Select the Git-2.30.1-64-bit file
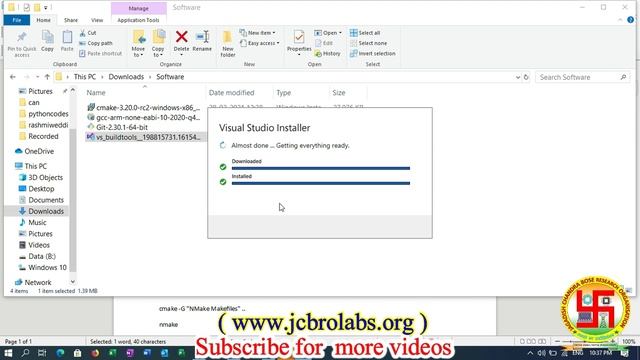 point(118,127)
